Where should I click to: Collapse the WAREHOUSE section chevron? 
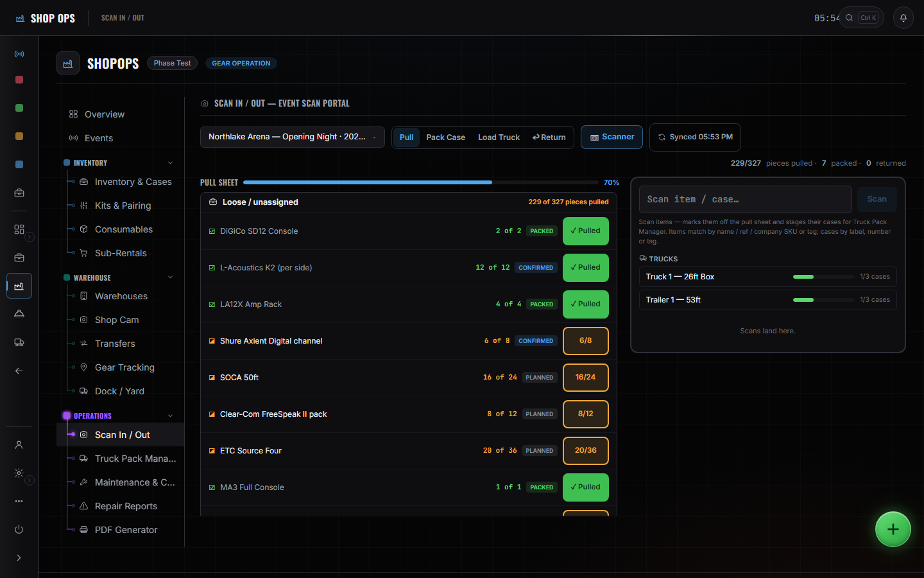[x=170, y=277]
